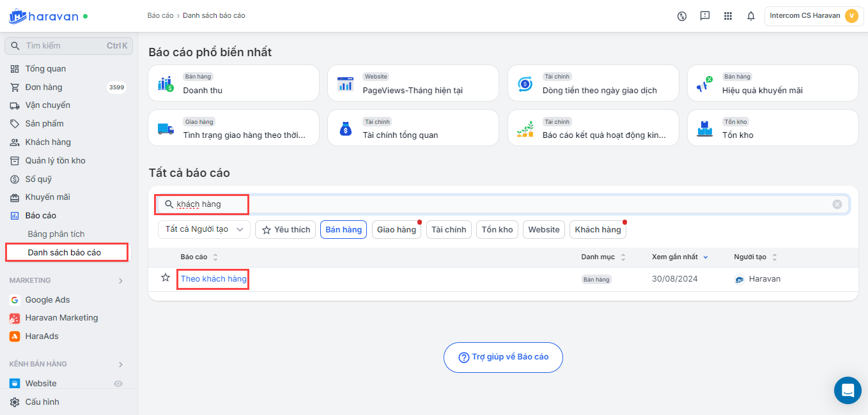
Task: Toggle Website channel visibility eye
Action: click(118, 384)
